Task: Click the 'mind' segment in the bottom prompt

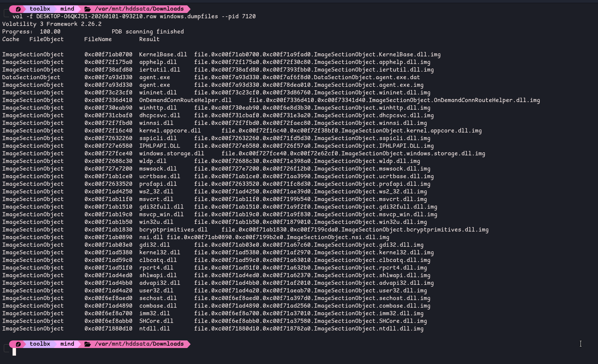Action: [x=67, y=344]
